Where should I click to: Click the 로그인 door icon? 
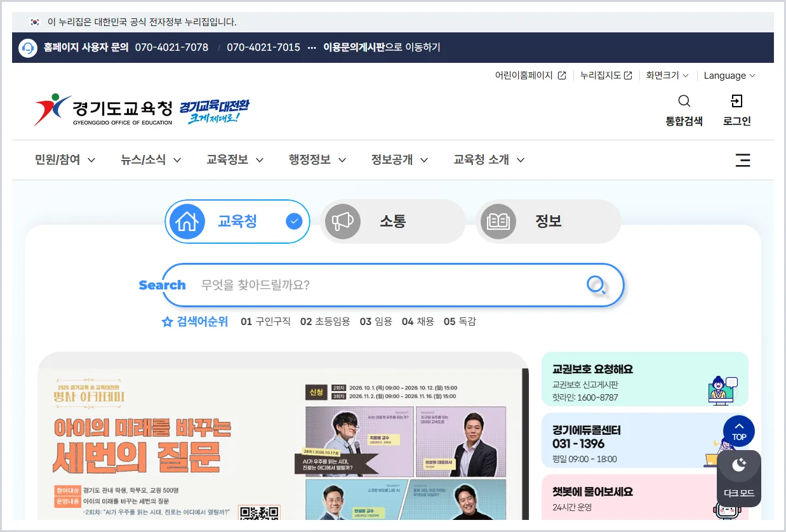[x=736, y=101]
